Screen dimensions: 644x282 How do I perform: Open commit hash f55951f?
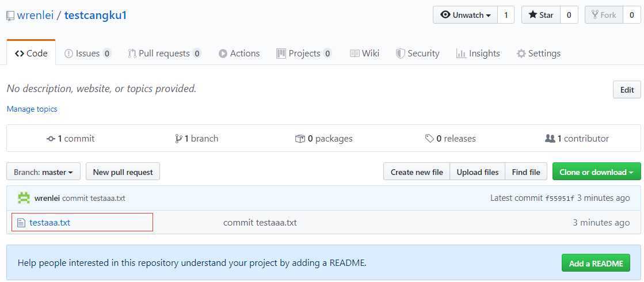click(x=559, y=198)
